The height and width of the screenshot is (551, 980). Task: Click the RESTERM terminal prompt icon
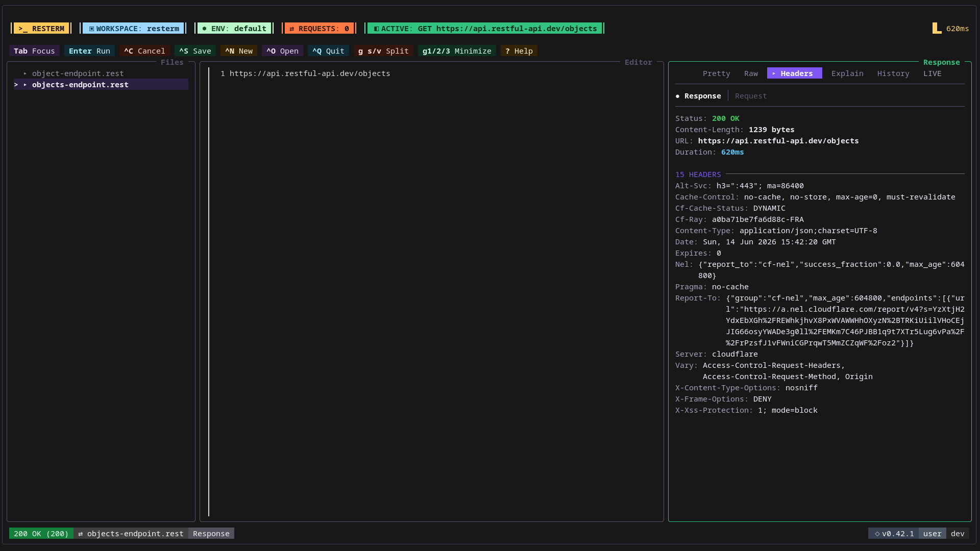23,29
